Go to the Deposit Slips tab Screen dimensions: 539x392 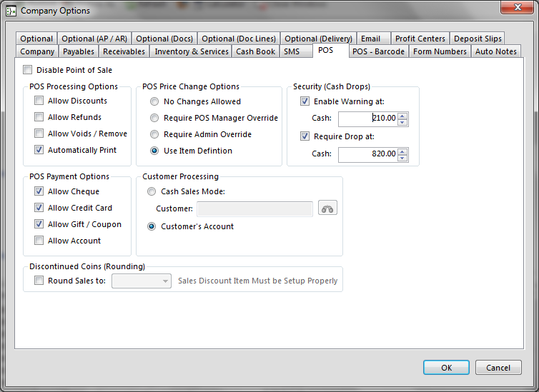(478, 39)
